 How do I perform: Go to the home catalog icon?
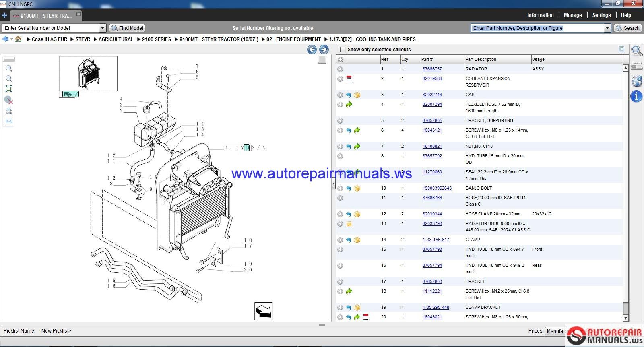(18, 39)
